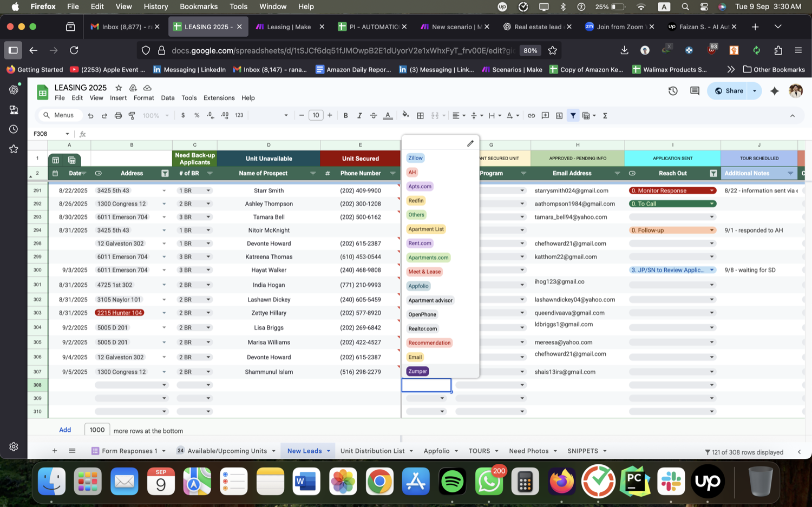This screenshot has height=507, width=812.
Task: Open the '0. To Call' status dropdown
Action: click(712, 204)
